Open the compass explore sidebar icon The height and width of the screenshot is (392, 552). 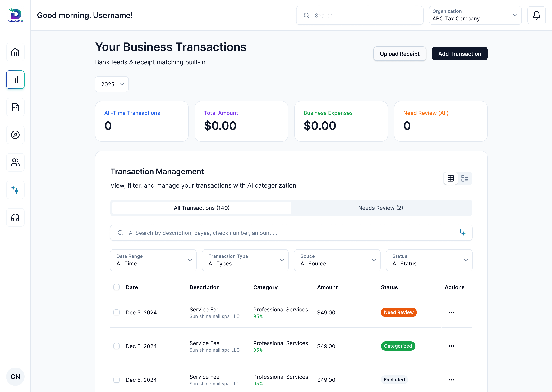click(x=15, y=135)
